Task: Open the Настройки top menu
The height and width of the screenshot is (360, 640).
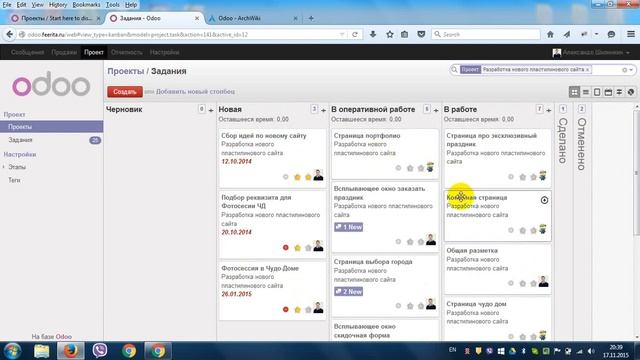Action: pyautogui.click(x=164, y=52)
